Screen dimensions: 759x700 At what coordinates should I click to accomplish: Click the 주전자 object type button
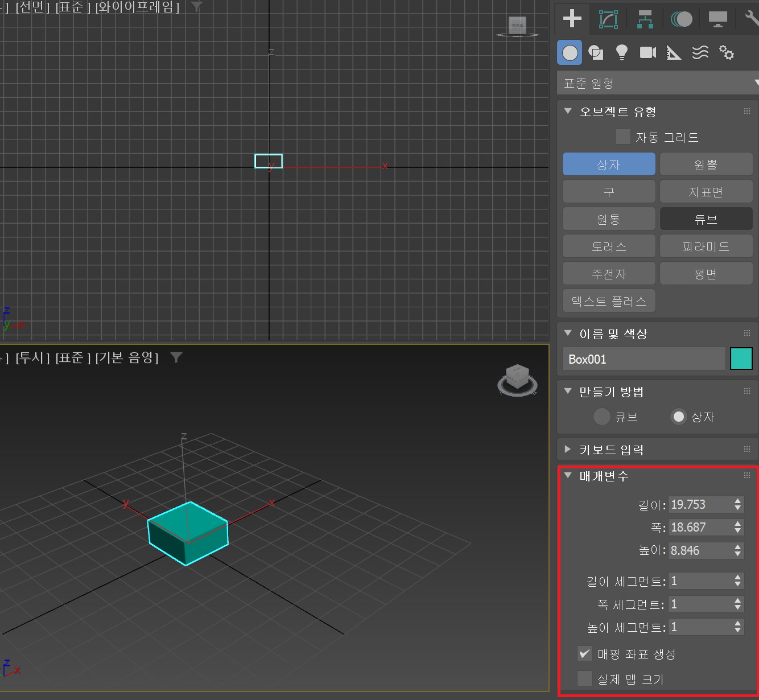click(609, 274)
